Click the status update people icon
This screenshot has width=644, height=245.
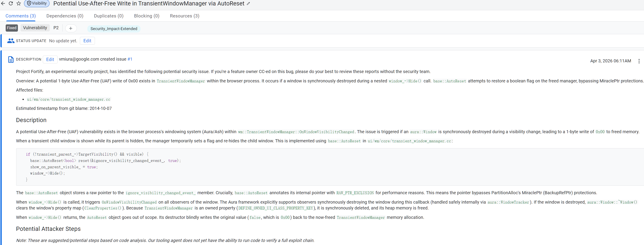click(x=11, y=41)
